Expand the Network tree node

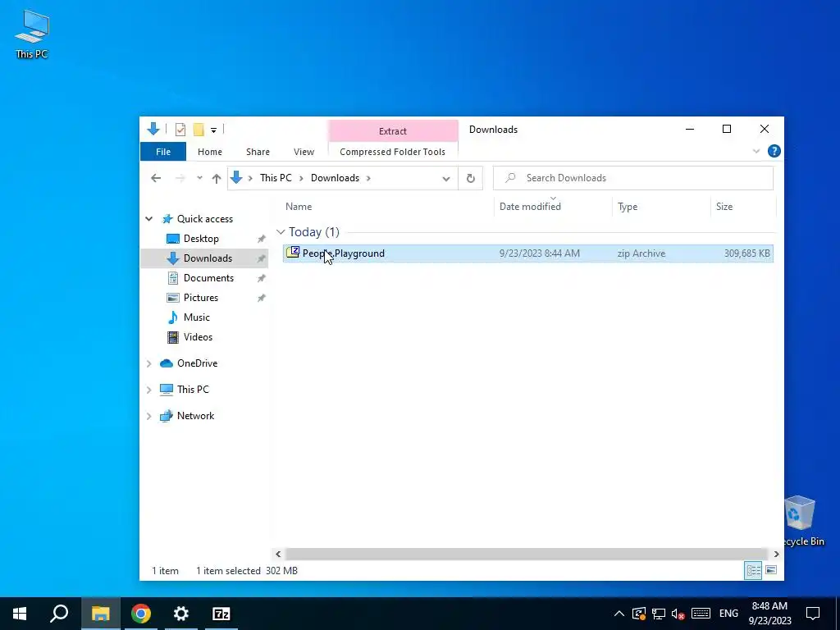pyautogui.click(x=149, y=416)
